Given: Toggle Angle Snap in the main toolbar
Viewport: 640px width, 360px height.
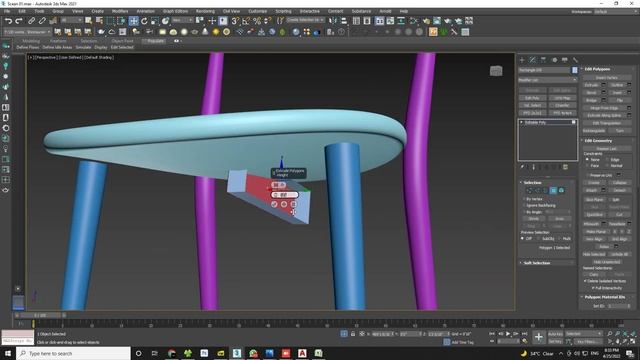Looking at the screenshot, I should 246,20.
